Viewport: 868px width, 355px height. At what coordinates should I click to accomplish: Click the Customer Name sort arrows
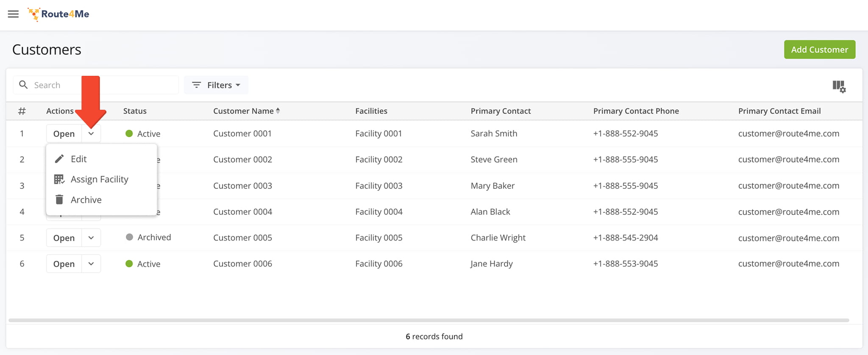(278, 111)
